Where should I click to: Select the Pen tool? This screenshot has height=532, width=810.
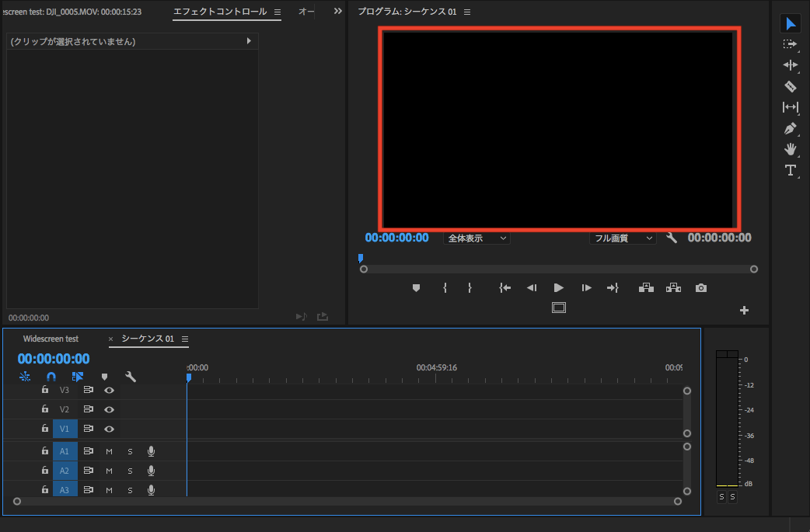(x=790, y=128)
